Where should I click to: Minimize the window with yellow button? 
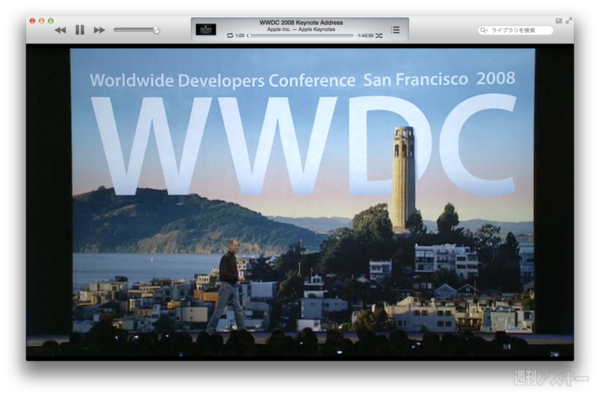pyautogui.click(x=42, y=21)
